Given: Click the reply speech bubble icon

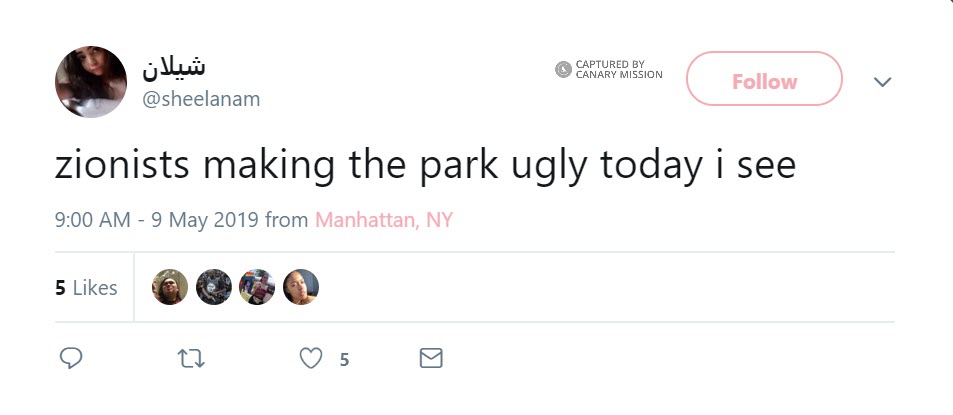Looking at the screenshot, I should tap(70, 358).
